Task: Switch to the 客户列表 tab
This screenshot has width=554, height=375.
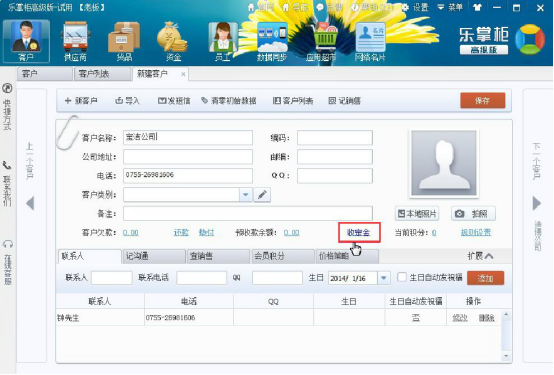Action: coord(102,74)
